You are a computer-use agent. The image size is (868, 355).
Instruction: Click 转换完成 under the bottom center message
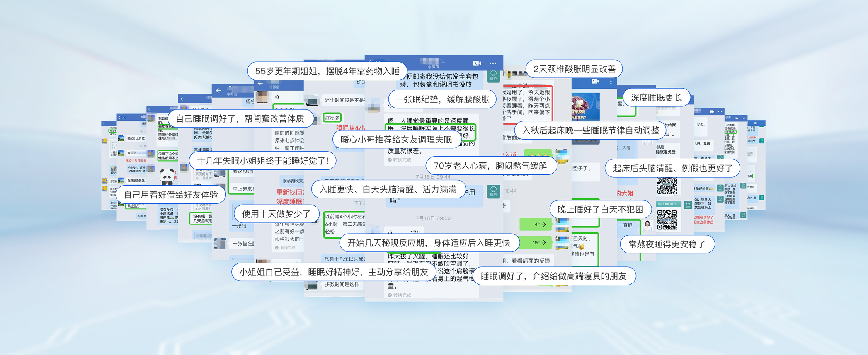click(402, 295)
